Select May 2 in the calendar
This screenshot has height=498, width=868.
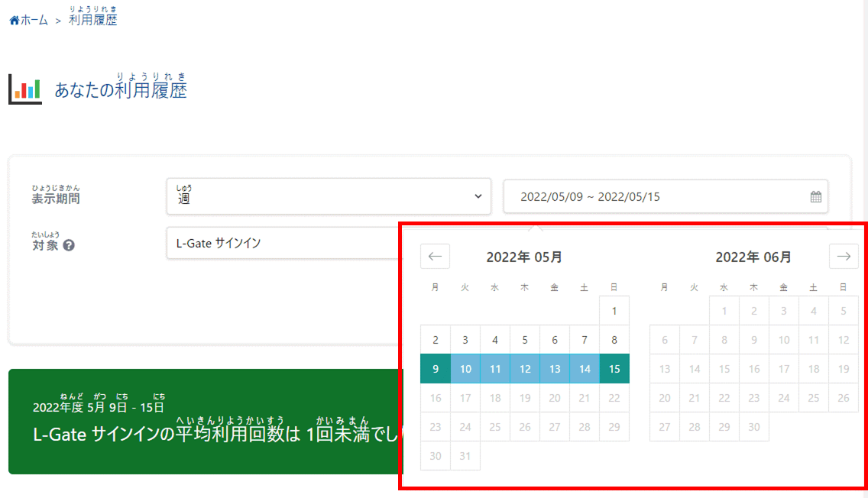click(436, 340)
